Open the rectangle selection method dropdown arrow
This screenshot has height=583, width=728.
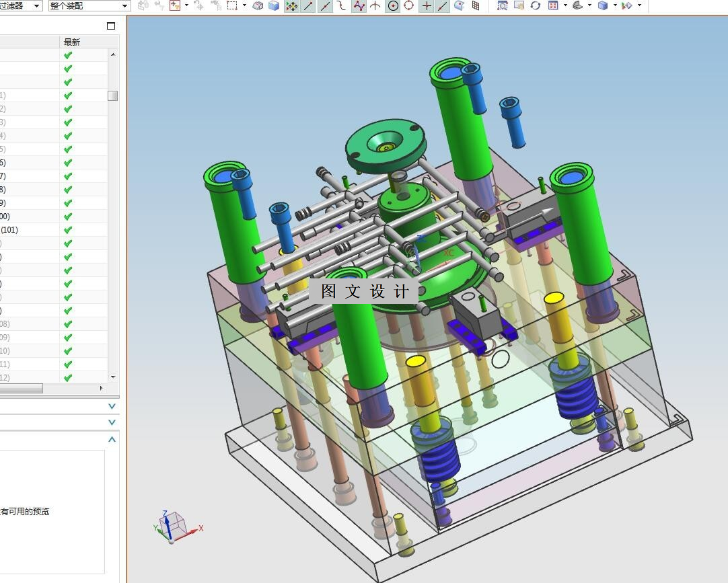(244, 5)
